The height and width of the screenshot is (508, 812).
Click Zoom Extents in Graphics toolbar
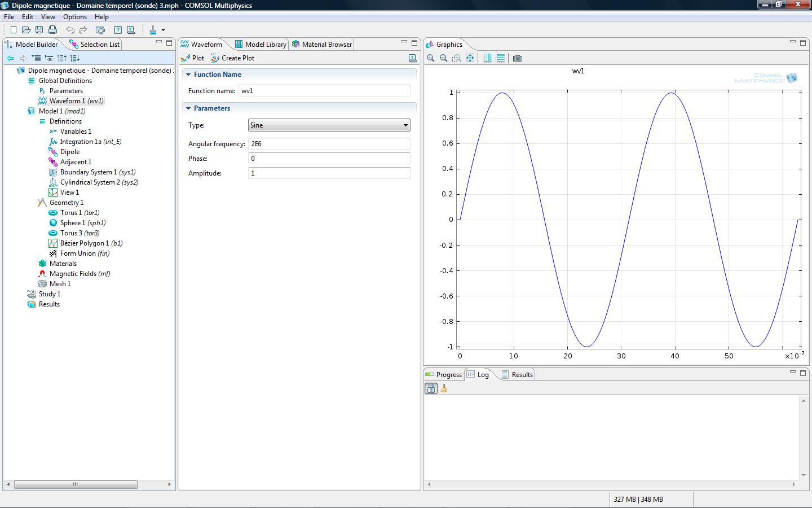click(470, 58)
